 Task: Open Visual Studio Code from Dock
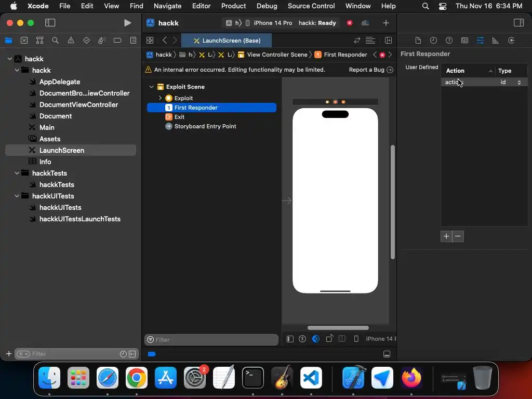coord(311,377)
